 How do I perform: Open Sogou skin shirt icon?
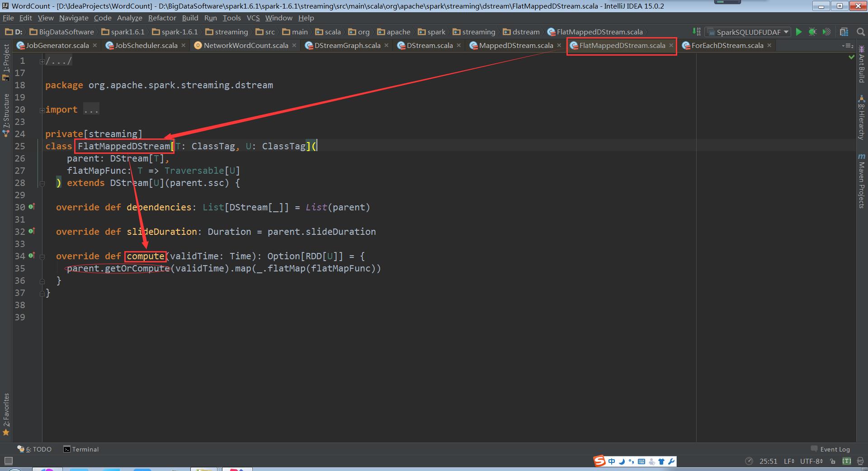point(661,461)
